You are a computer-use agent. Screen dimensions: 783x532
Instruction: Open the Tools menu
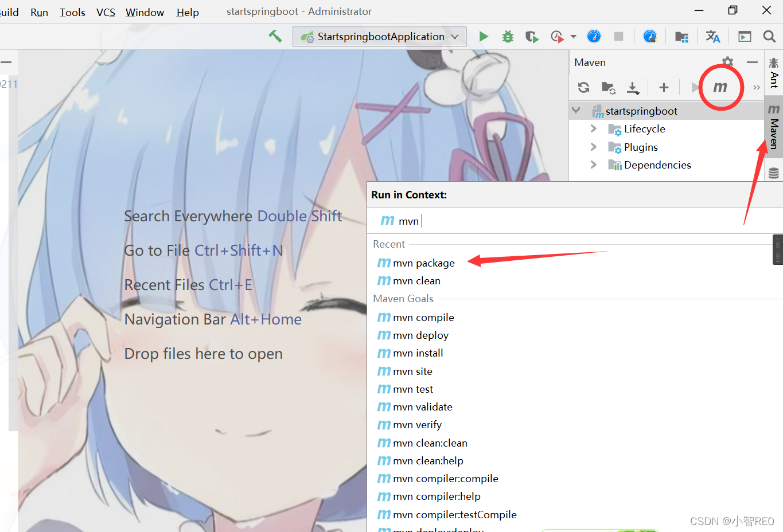(72, 12)
